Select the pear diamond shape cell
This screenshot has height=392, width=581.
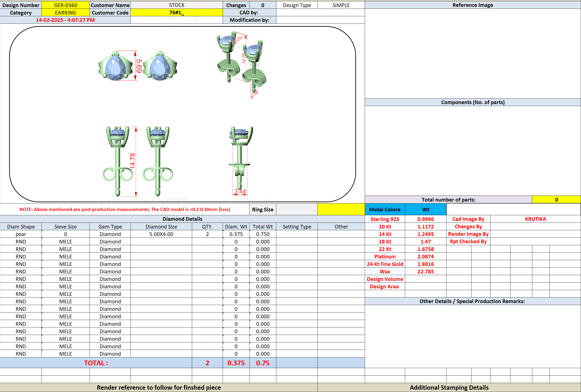coord(21,234)
